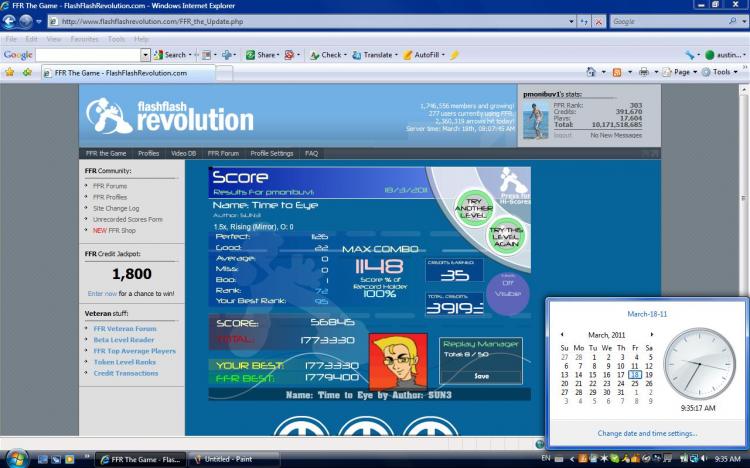
Task: Go to previous month in calendar
Action: click(x=562, y=334)
